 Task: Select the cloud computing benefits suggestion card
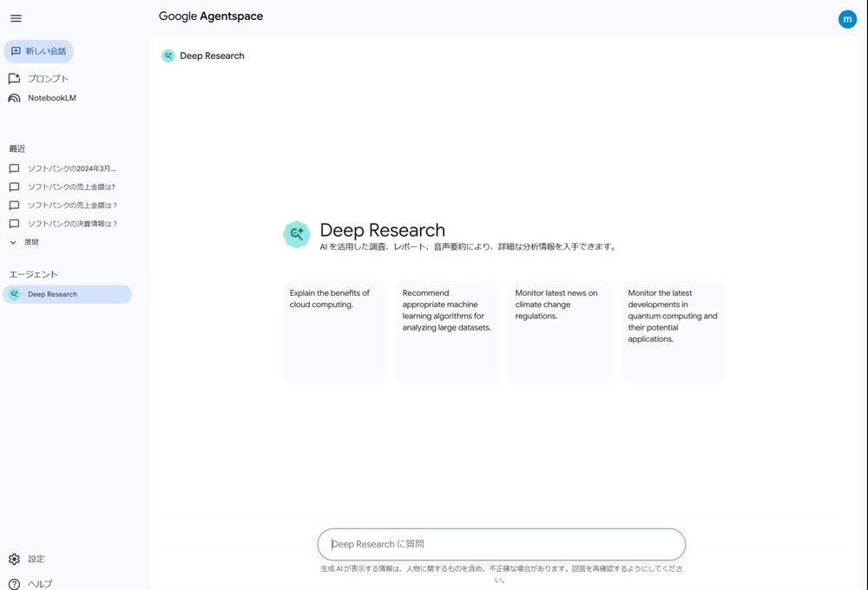(x=334, y=331)
